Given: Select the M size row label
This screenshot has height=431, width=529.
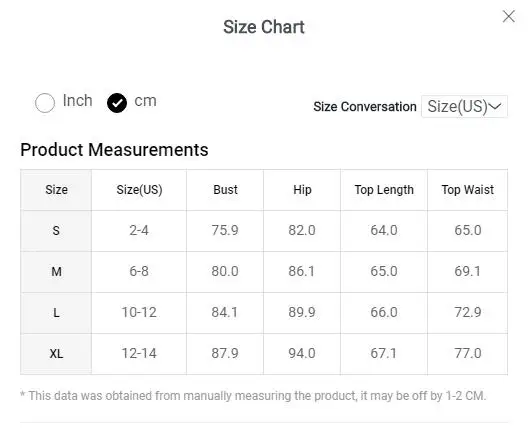Looking at the screenshot, I should coord(56,272).
